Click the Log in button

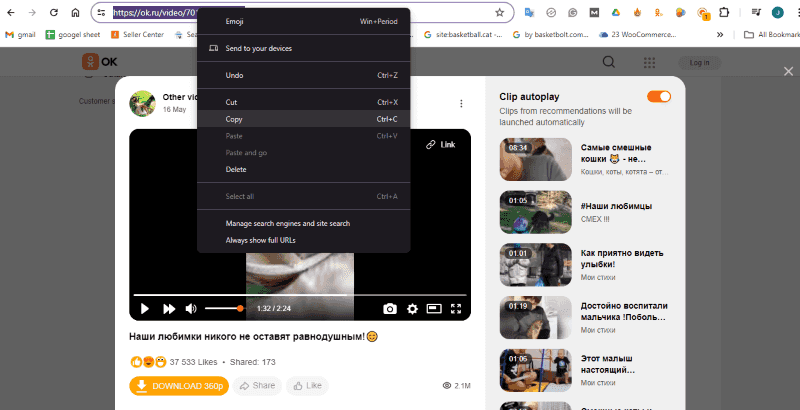[x=700, y=63]
